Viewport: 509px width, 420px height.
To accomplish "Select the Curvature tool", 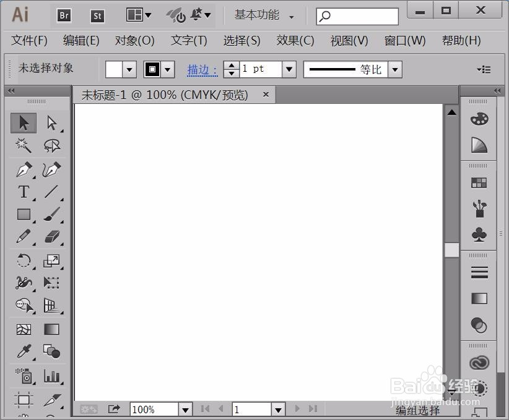I will point(51,169).
